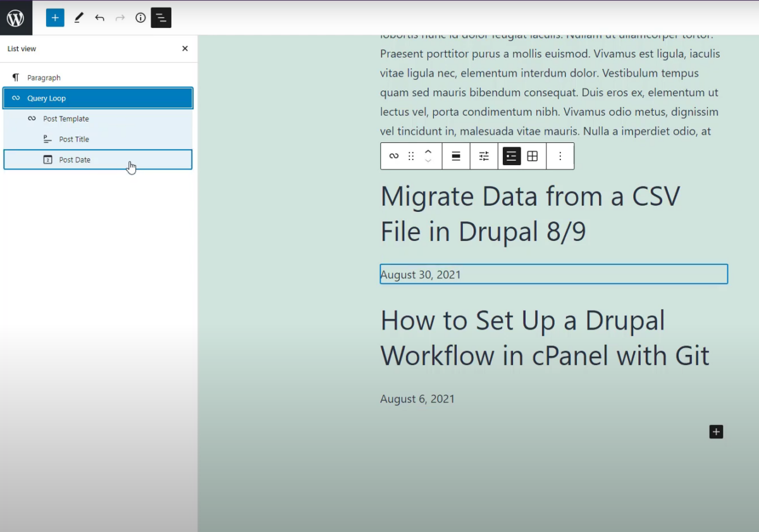Select Post Date in list view
This screenshot has height=532, width=759.
pyautogui.click(x=98, y=159)
